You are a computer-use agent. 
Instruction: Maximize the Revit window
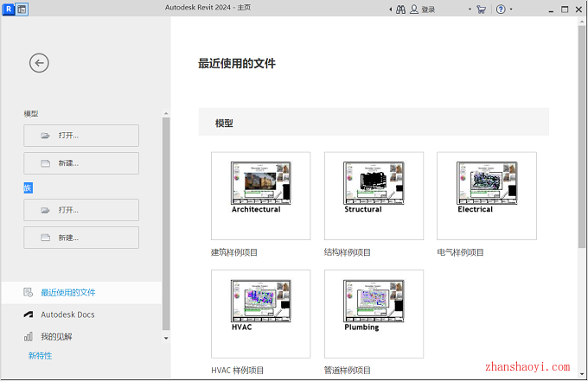[565, 10]
